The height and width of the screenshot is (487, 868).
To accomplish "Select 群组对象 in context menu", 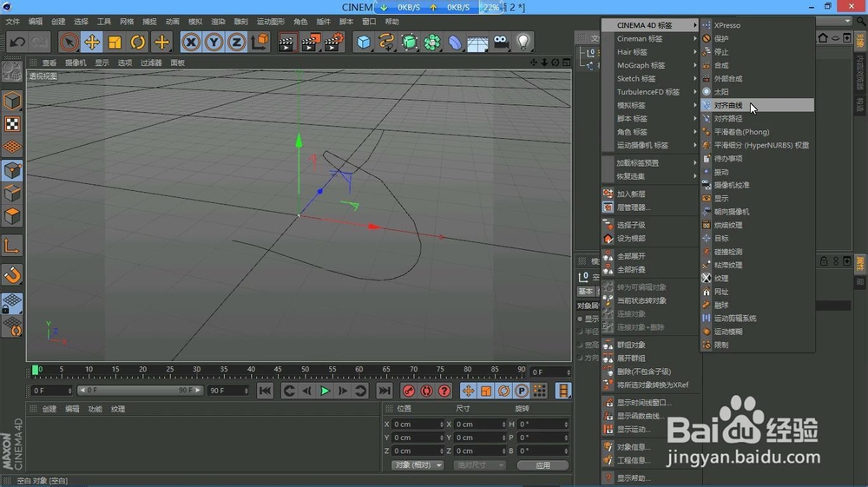I will click(650, 345).
